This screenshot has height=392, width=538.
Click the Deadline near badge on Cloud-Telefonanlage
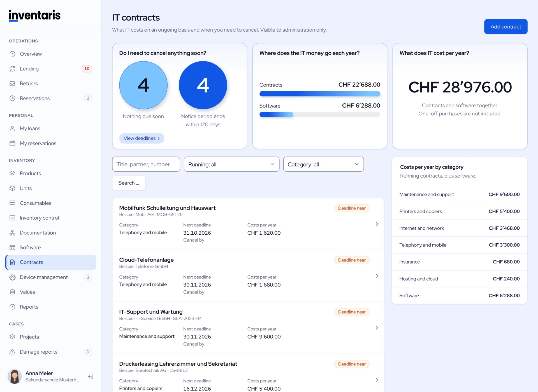352,260
